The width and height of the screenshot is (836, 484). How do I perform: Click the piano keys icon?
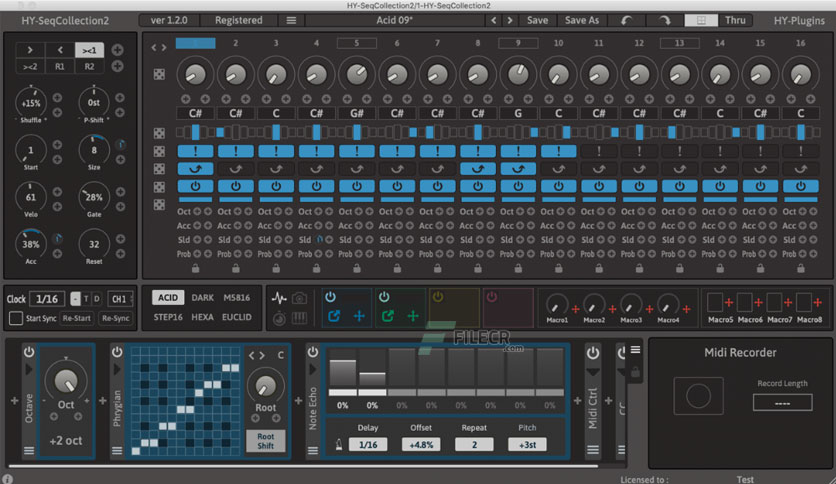click(300, 319)
